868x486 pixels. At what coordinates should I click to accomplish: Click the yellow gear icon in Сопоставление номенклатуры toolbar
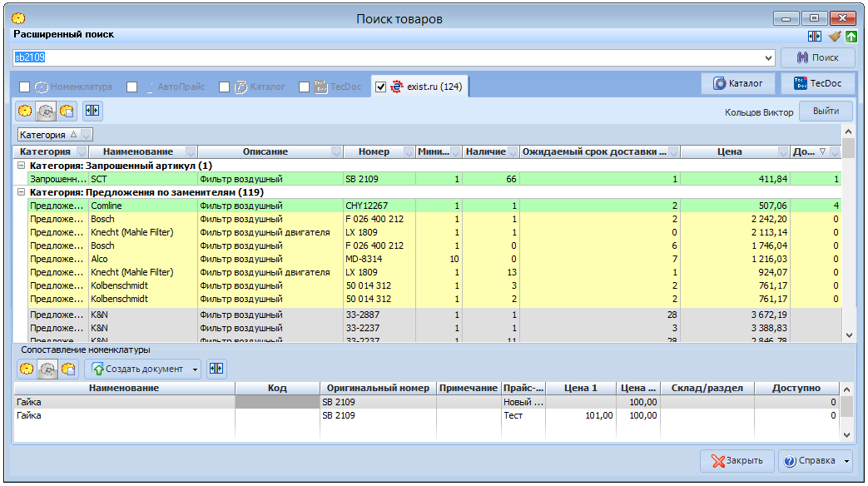(x=27, y=369)
